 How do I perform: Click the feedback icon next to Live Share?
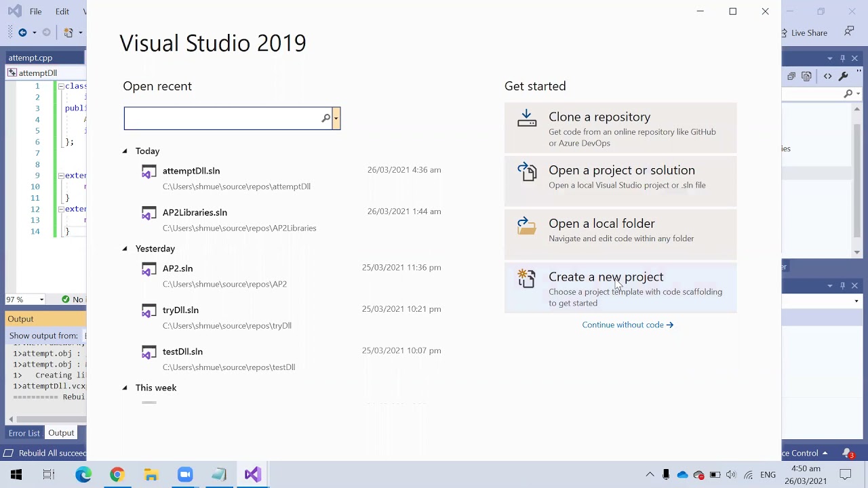pos(849,32)
